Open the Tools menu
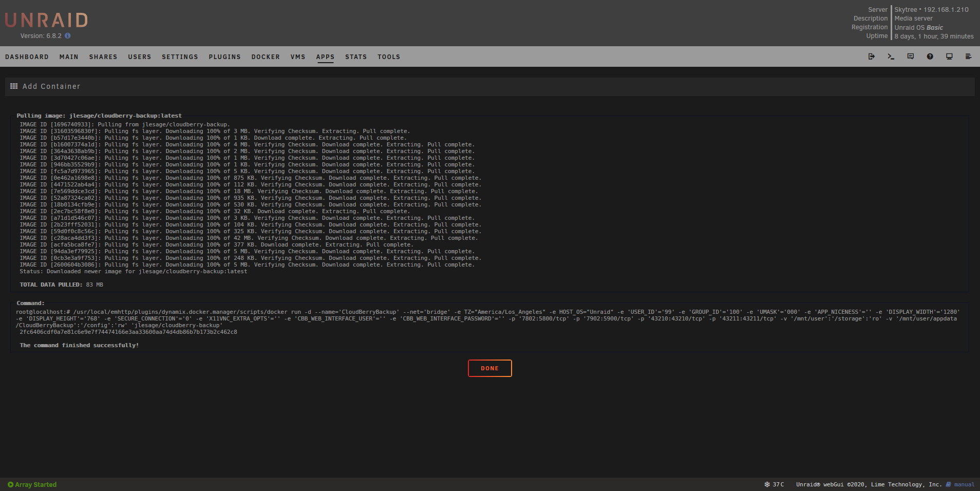This screenshot has height=491, width=980. [389, 57]
